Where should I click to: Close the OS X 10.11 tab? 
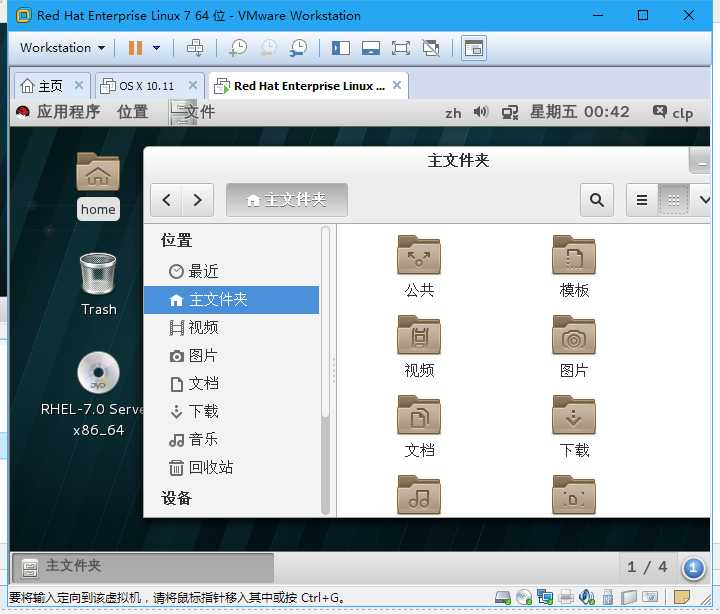click(193, 85)
